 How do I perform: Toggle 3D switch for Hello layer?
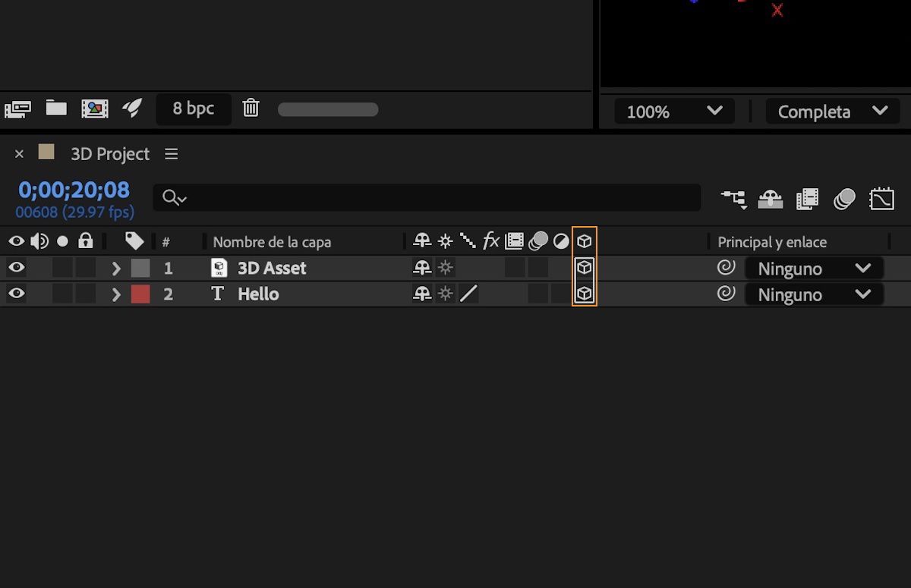[x=584, y=294]
